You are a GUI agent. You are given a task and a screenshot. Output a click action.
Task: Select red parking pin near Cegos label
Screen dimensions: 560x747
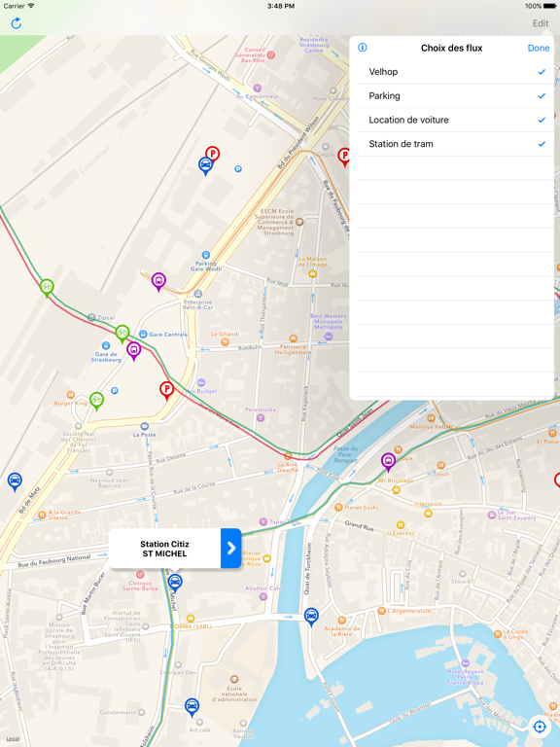click(x=344, y=157)
